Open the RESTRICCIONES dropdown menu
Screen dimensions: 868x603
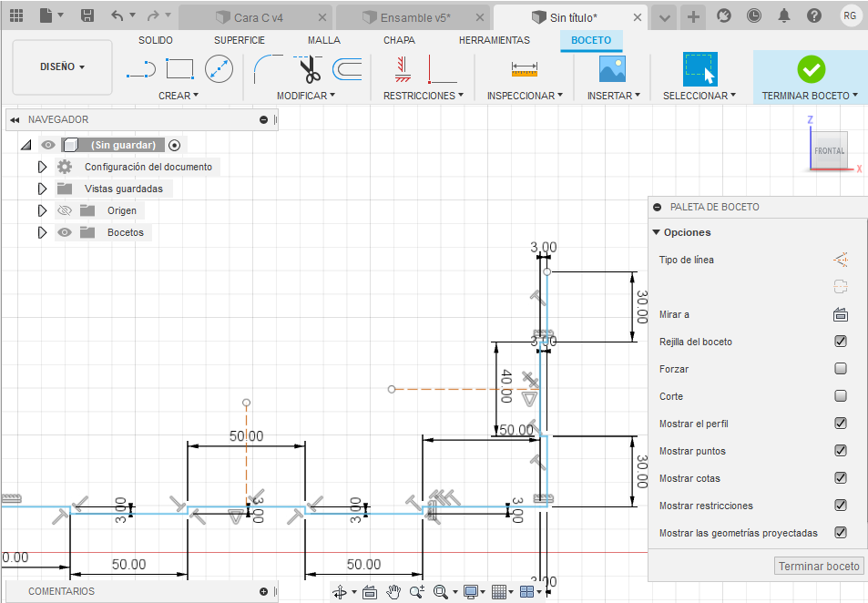(424, 96)
